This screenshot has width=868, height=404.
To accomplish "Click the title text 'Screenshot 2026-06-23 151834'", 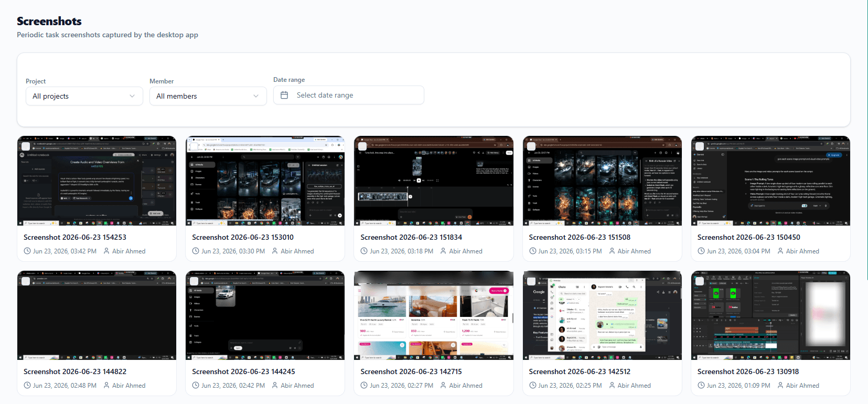I will click(x=411, y=237).
